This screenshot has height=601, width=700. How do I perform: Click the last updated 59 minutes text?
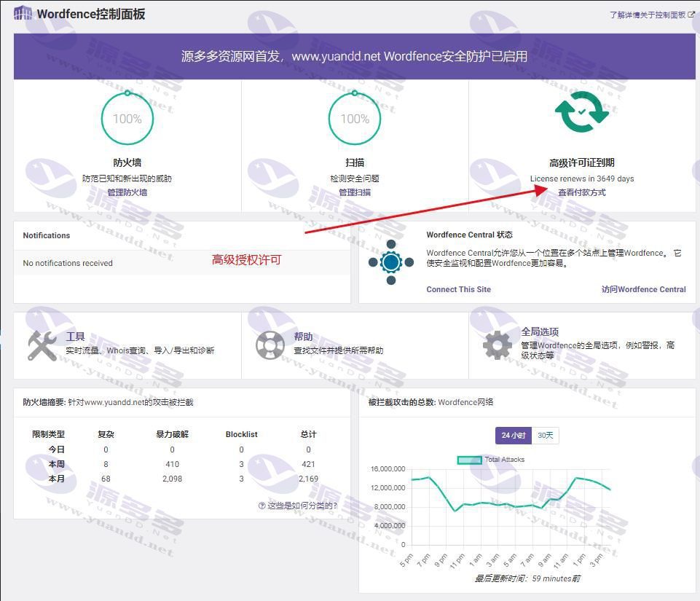[x=527, y=578]
